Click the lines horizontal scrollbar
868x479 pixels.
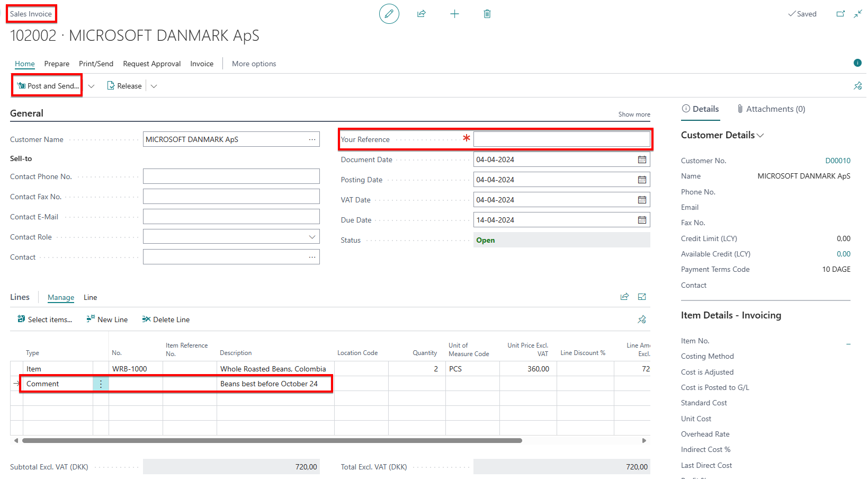click(x=272, y=440)
